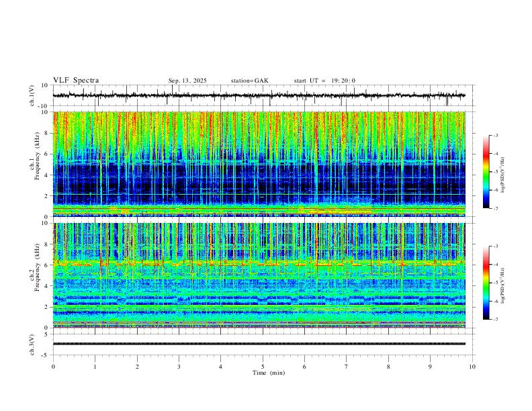Click the ch.3 voltage trace band
This screenshot has width=532, height=411.
tap(259, 344)
